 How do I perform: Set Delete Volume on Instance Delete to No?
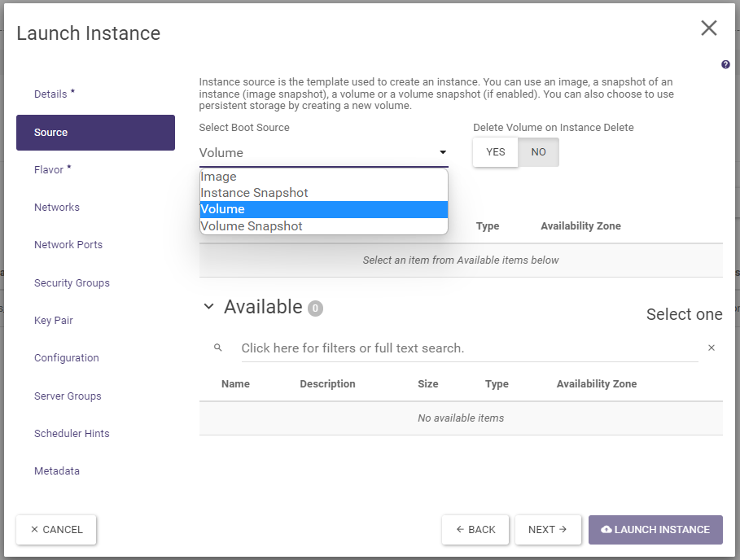[x=538, y=152]
